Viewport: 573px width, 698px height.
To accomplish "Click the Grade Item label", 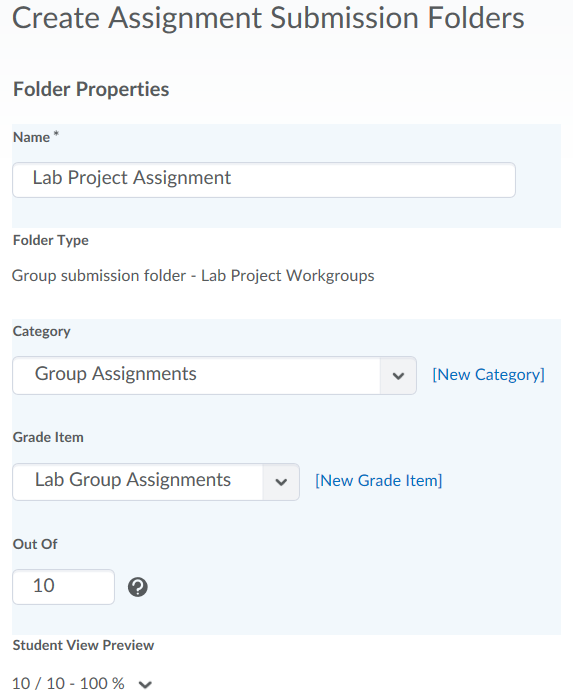I will tap(48, 437).
